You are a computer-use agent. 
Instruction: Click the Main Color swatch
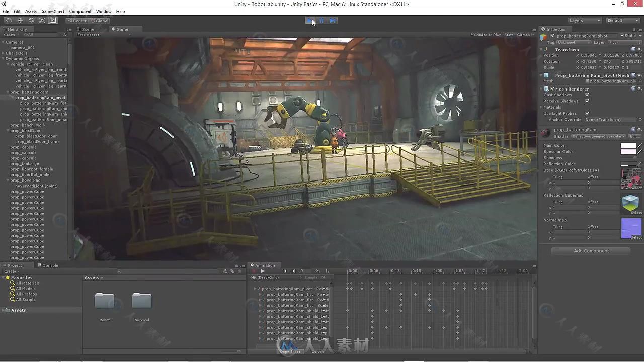pos(628,145)
